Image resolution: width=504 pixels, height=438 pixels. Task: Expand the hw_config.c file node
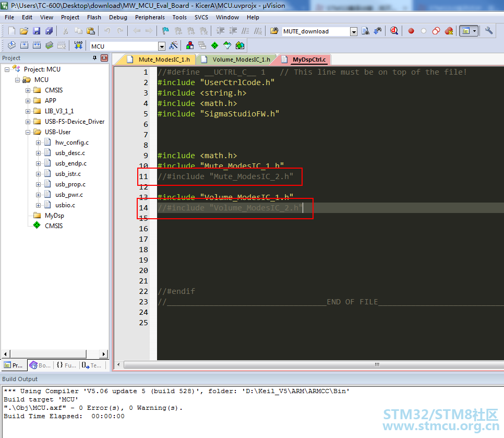[38, 143]
